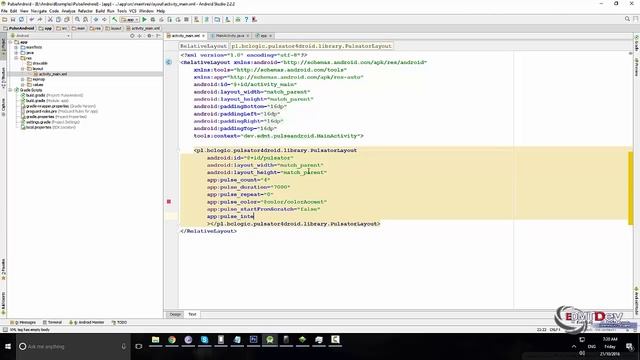The image size is (640, 360).
Task: Open the VCS menu
Action: coord(133,11)
